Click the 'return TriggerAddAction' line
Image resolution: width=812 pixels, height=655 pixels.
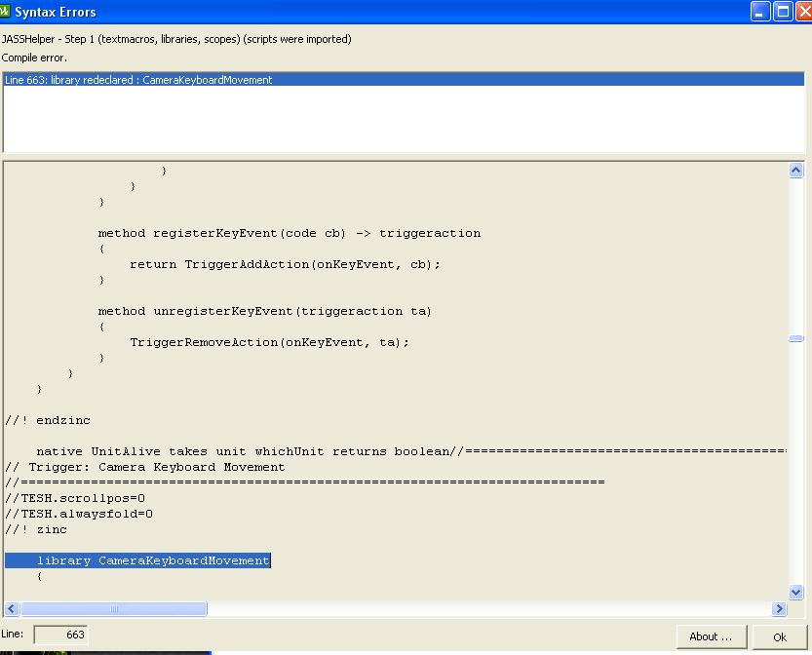coord(285,264)
